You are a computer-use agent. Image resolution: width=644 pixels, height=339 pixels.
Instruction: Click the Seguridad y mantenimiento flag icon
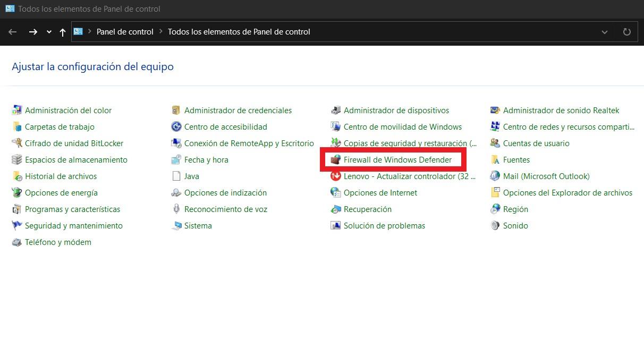[17, 226]
